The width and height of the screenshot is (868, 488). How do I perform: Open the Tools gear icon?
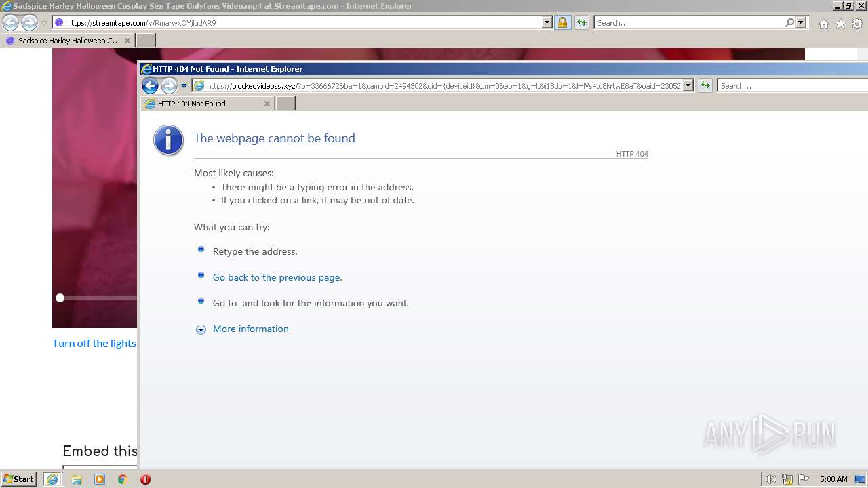coord(857,24)
